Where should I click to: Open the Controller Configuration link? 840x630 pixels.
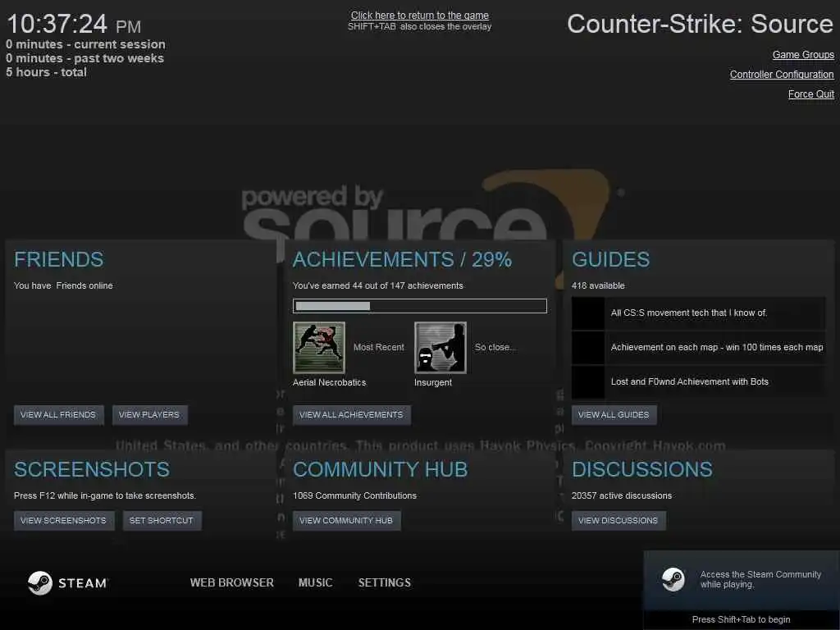click(782, 75)
